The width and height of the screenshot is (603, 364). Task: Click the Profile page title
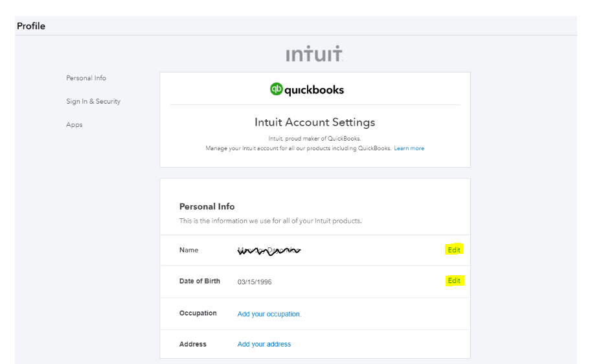point(31,26)
